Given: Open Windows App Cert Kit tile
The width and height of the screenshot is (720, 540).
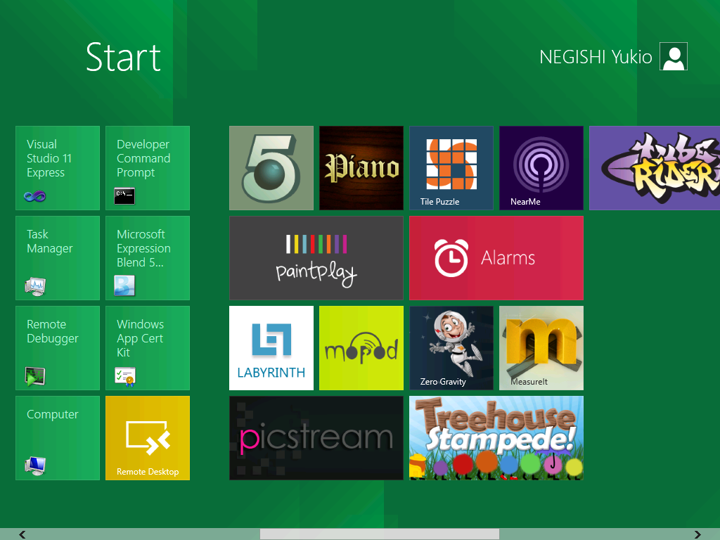Looking at the screenshot, I should pyautogui.click(x=147, y=348).
